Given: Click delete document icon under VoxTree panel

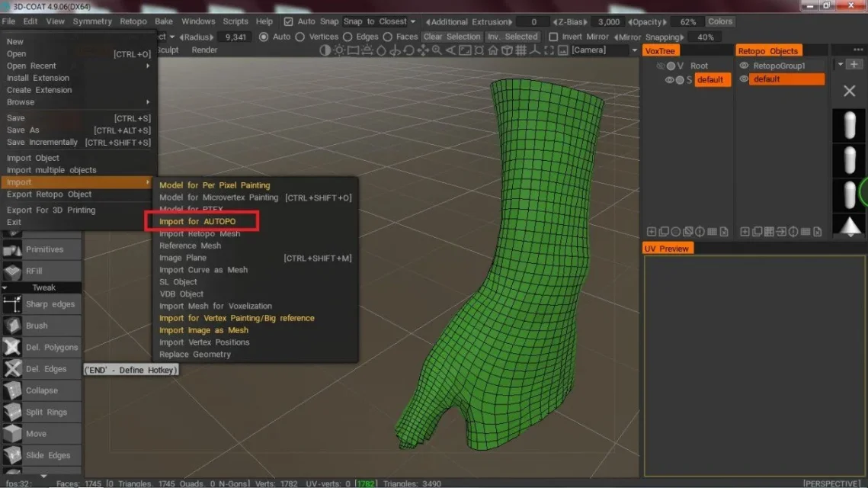Looking at the screenshot, I should tap(724, 232).
